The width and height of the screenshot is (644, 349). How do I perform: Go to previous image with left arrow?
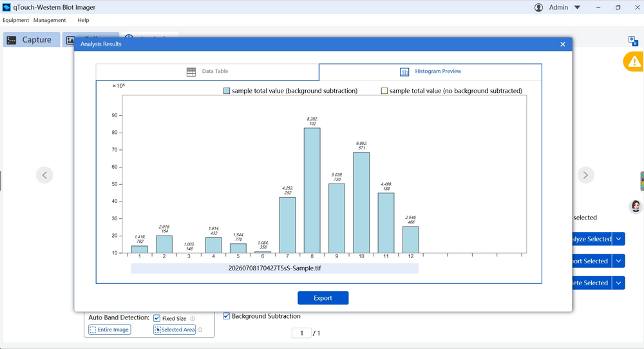[x=44, y=175]
